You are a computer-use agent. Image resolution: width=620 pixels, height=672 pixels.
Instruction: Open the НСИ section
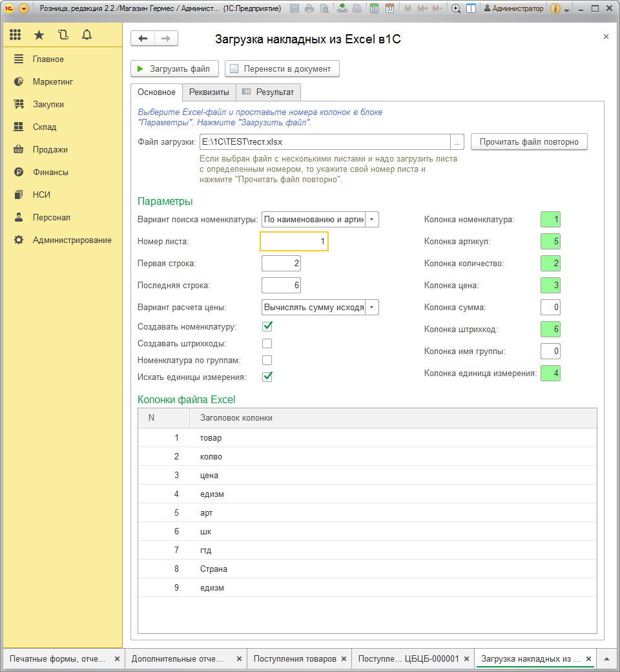62,194
